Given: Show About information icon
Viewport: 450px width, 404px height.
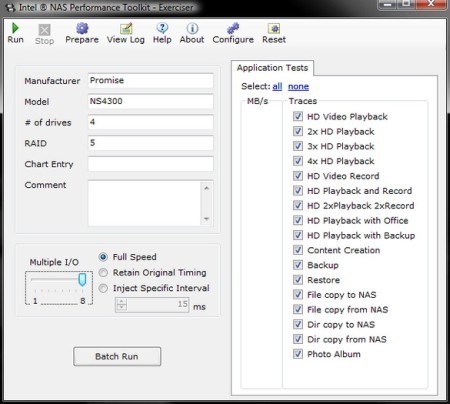Looking at the screenshot, I should (x=192, y=28).
